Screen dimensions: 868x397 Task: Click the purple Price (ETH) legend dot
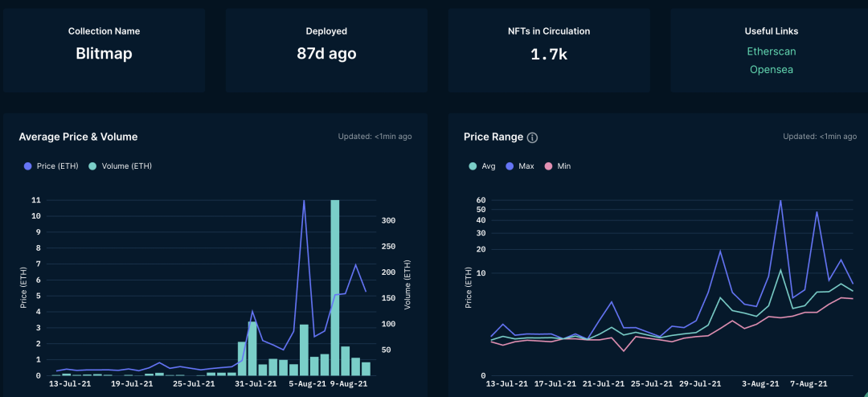pos(27,166)
